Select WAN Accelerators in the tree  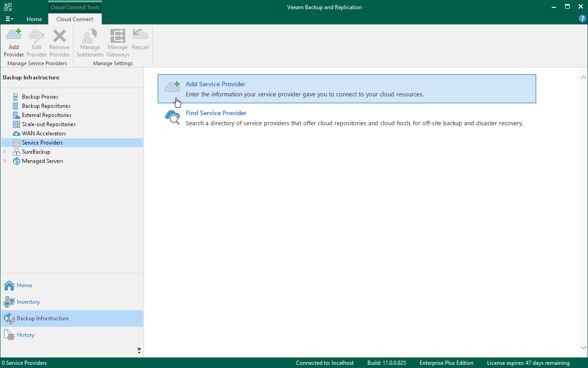click(x=44, y=134)
